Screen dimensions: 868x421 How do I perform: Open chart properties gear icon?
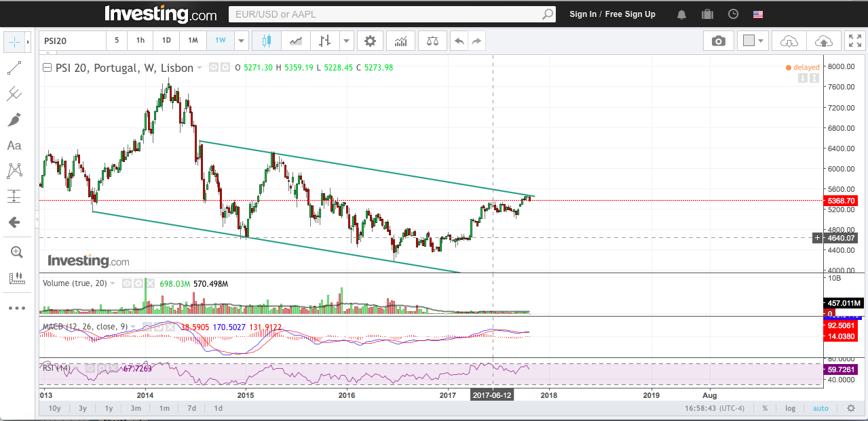pyautogui.click(x=370, y=41)
